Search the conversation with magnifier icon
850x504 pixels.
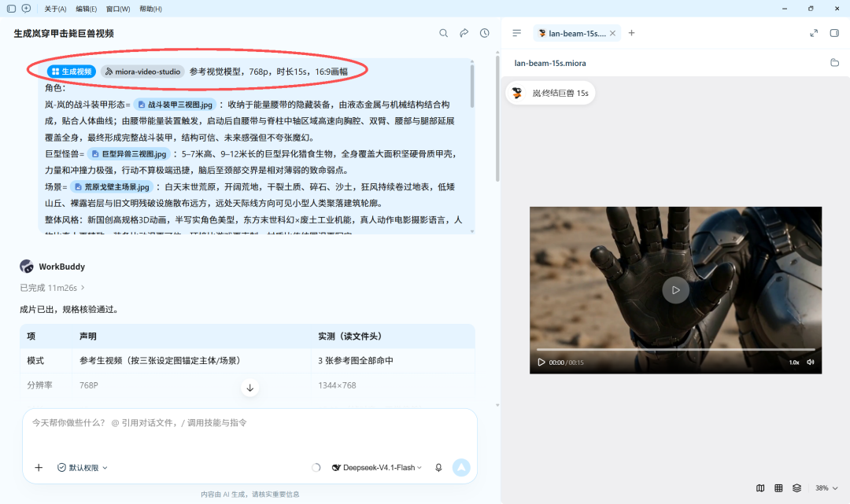[x=443, y=33]
